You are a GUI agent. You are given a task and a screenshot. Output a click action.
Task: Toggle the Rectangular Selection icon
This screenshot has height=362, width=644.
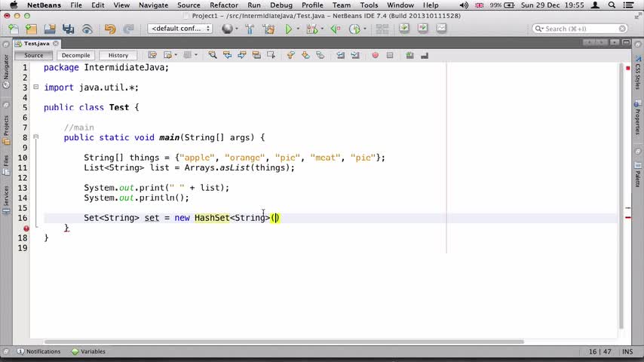pyautogui.click(x=271, y=55)
